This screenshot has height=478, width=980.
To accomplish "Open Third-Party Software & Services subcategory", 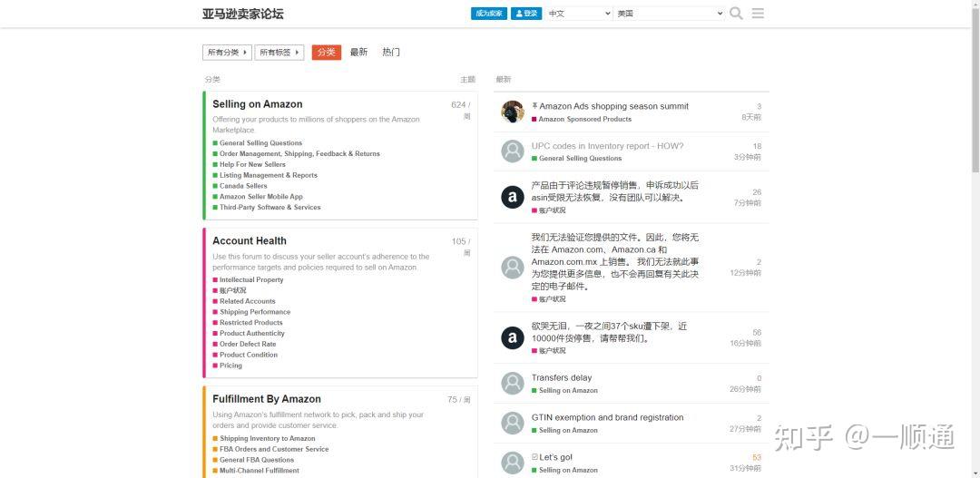I will click(x=270, y=208).
